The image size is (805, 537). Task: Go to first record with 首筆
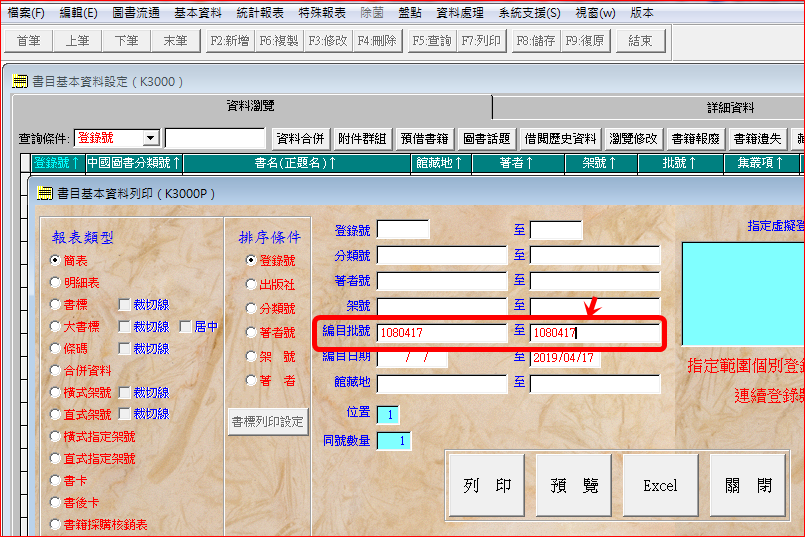pyautogui.click(x=28, y=41)
